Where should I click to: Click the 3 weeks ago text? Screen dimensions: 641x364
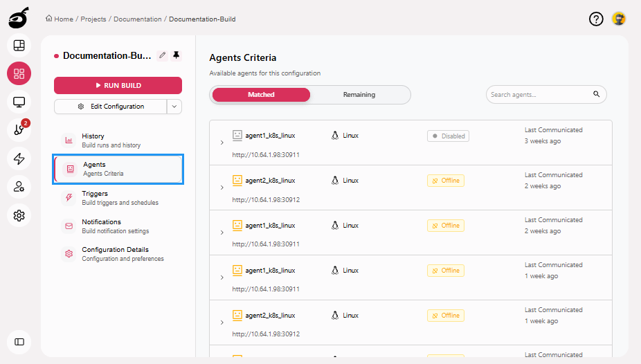pyautogui.click(x=543, y=141)
